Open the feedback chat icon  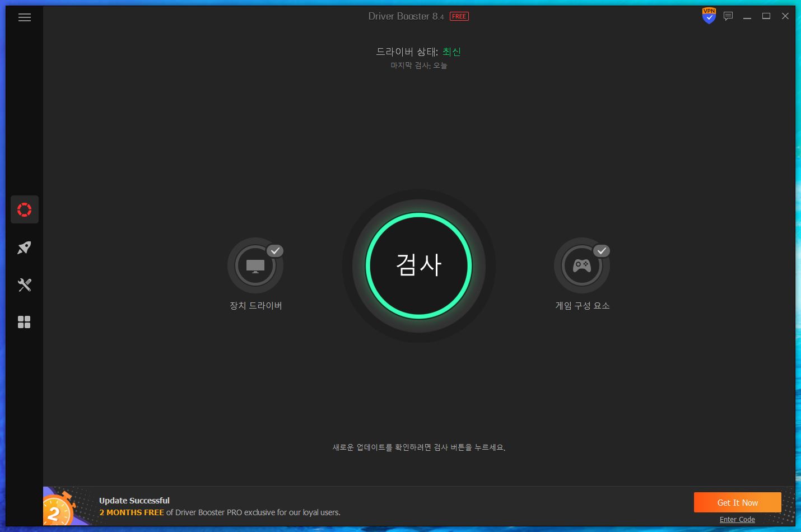tap(728, 16)
